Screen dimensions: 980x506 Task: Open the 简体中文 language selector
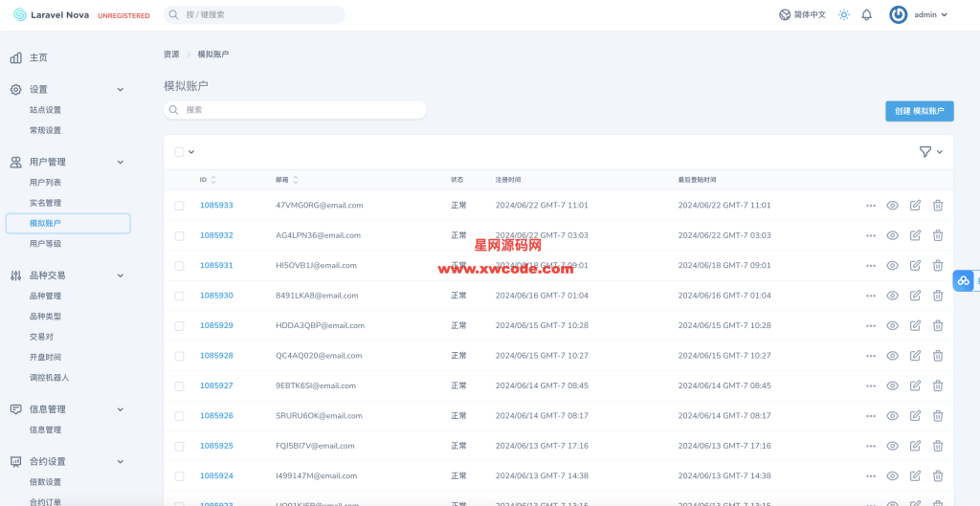(x=802, y=14)
